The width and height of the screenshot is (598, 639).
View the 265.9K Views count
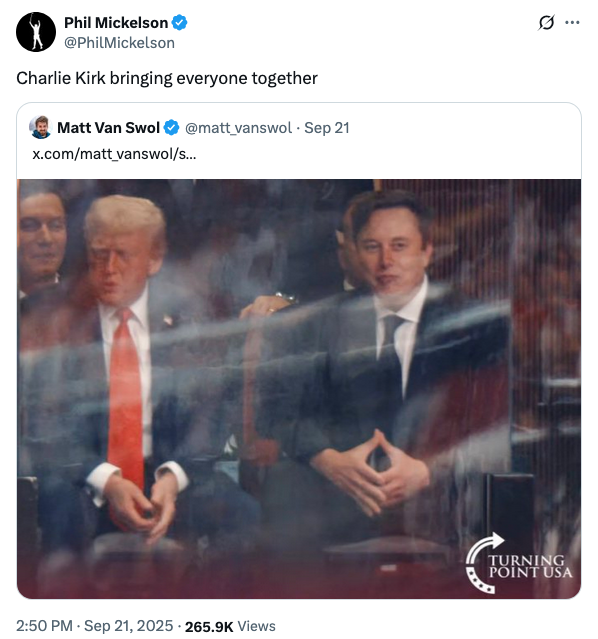[230, 626]
